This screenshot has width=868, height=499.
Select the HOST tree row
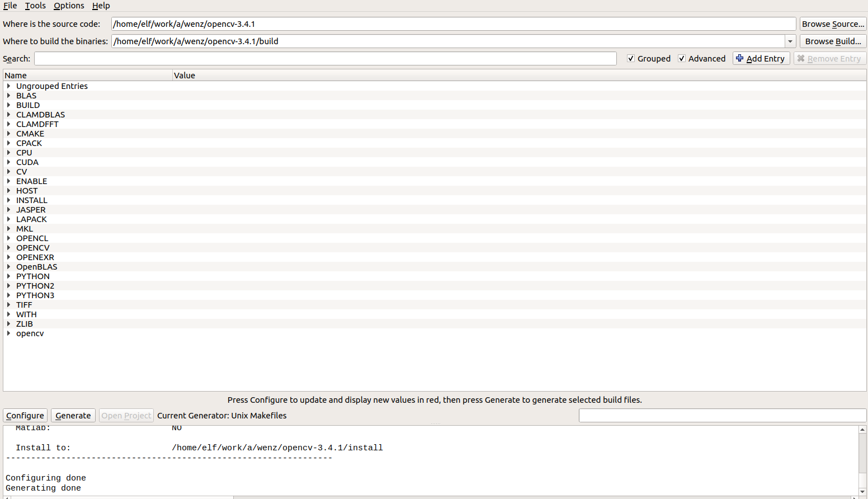point(435,191)
